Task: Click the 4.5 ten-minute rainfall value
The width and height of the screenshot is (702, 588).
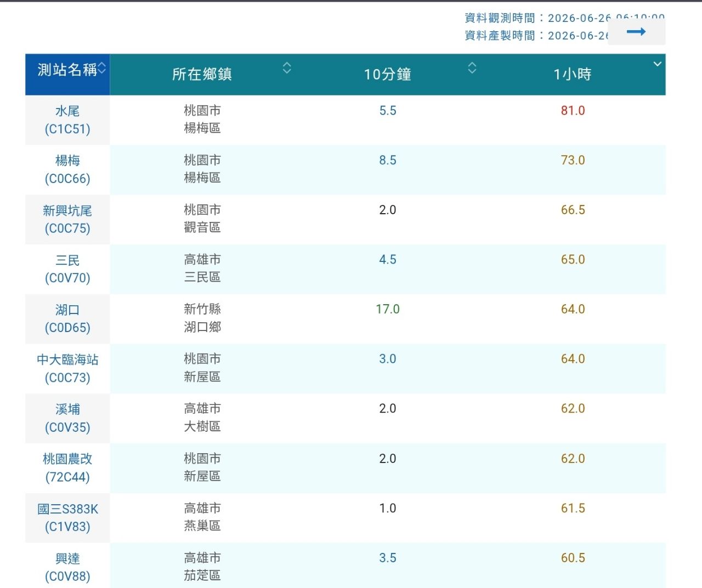Action: tap(388, 260)
